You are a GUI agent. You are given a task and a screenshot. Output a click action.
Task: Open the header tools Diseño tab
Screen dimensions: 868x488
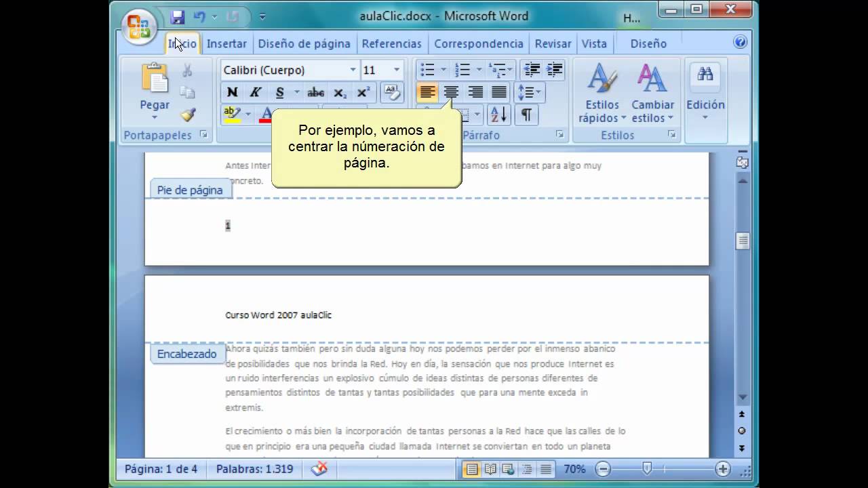point(648,43)
